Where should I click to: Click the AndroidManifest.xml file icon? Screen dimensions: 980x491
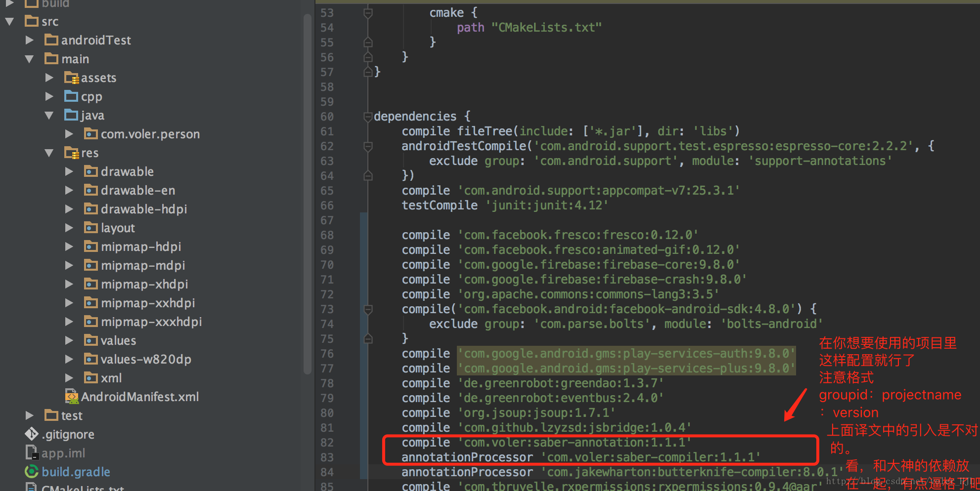pyautogui.click(x=72, y=397)
